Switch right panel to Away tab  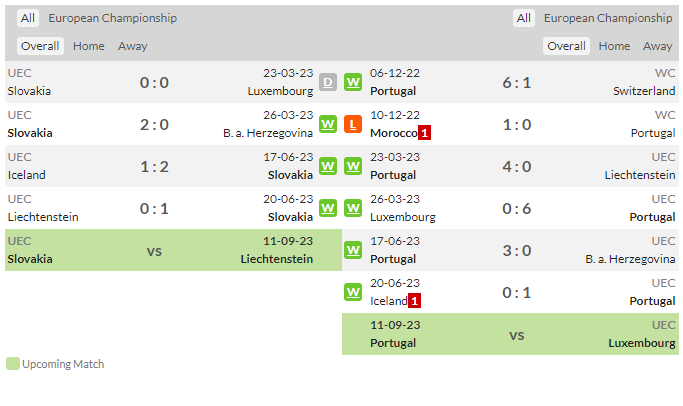coord(657,46)
